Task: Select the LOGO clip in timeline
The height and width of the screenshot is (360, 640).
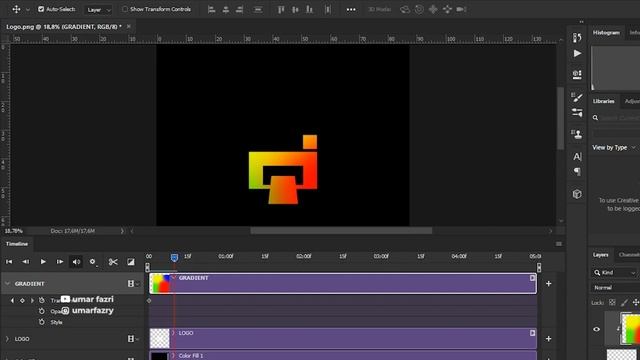Action: [343, 338]
